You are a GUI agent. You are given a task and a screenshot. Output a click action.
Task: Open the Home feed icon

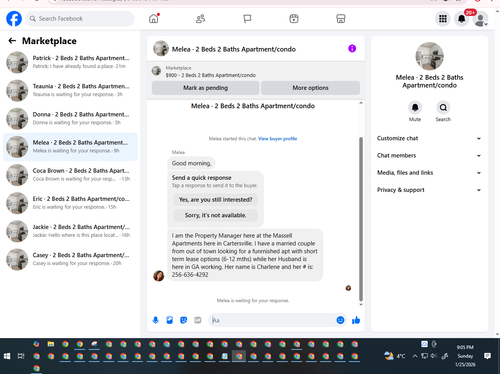[154, 19]
